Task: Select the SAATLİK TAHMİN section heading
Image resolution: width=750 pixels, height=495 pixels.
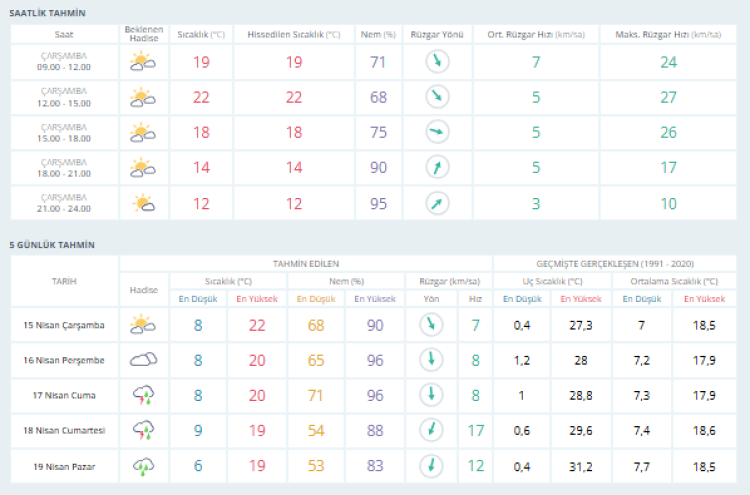Action: tap(47, 13)
